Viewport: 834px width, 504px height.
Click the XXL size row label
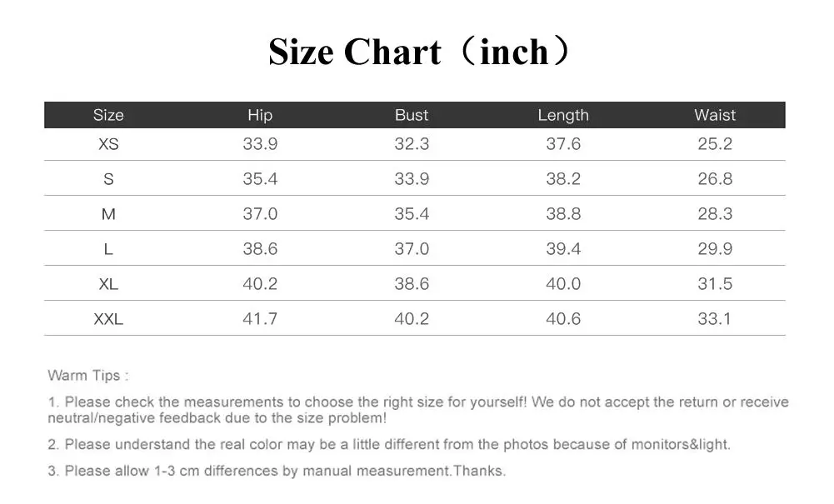coord(108,319)
